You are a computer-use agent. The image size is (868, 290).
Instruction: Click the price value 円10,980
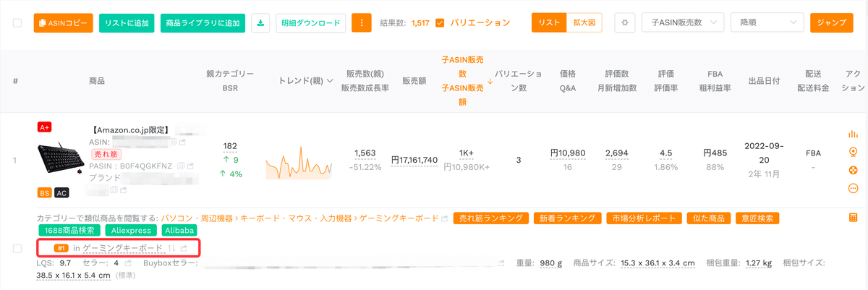tap(568, 153)
